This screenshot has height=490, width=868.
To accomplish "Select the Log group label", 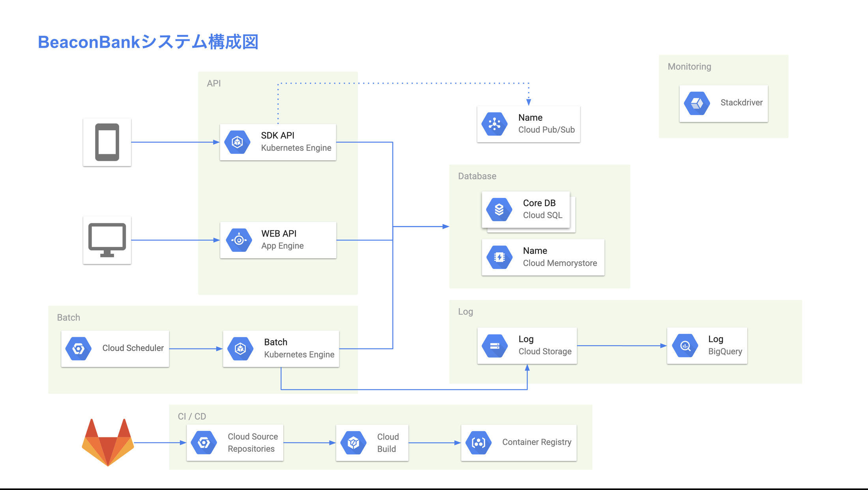I will (x=466, y=311).
